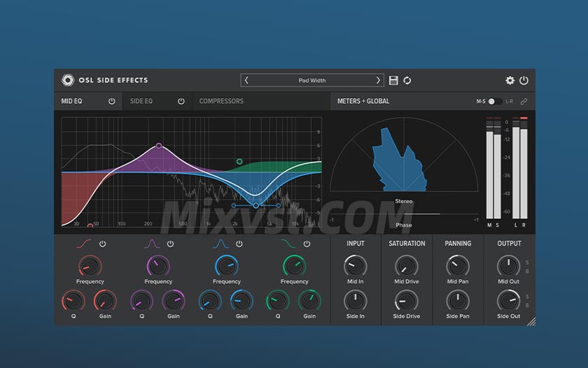The image size is (588, 368).
Task: Toggle the M-S / L-R meter switch
Action: [x=495, y=102]
